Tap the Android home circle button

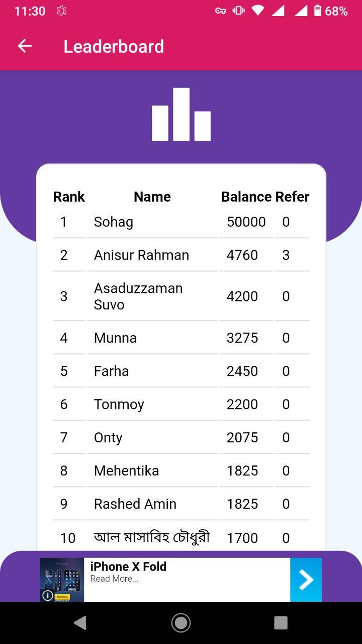(181, 623)
